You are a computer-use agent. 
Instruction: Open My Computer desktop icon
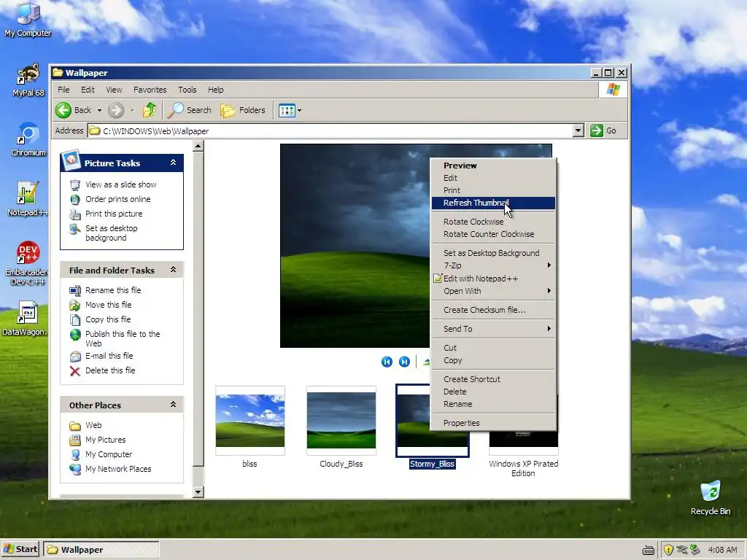28,20
